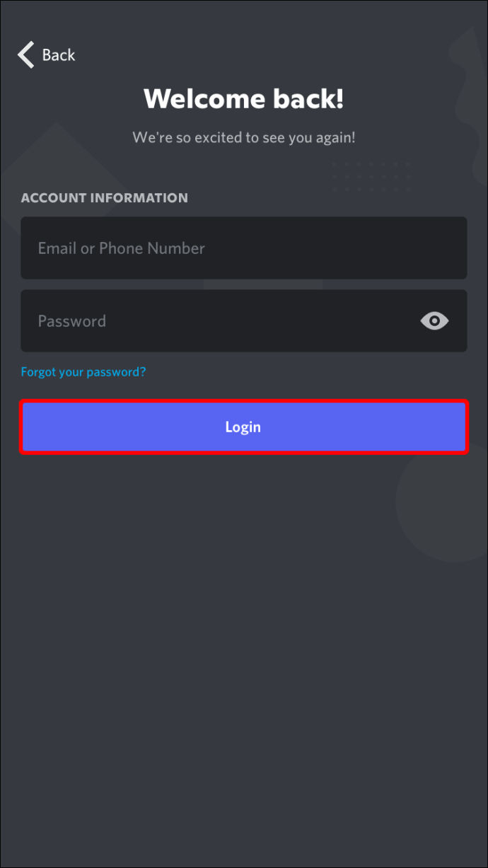Image resolution: width=488 pixels, height=868 pixels.
Task: Tap the Password placeholder text
Action: 72,321
